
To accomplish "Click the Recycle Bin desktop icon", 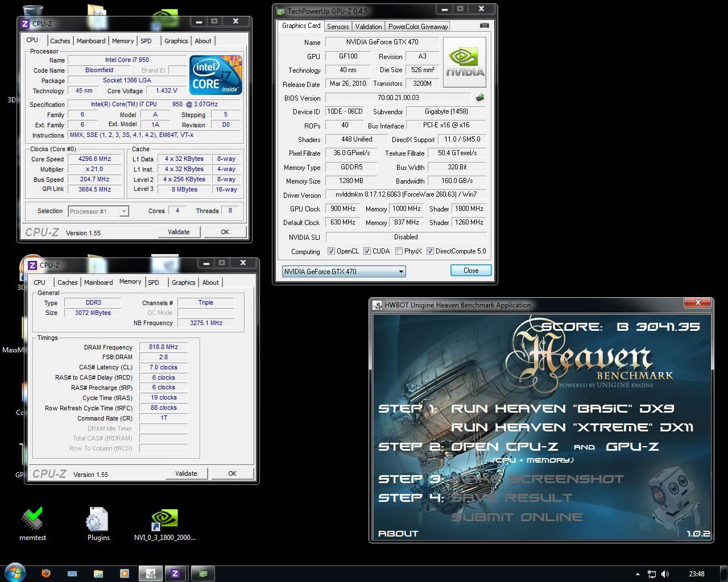I will [33, 11].
